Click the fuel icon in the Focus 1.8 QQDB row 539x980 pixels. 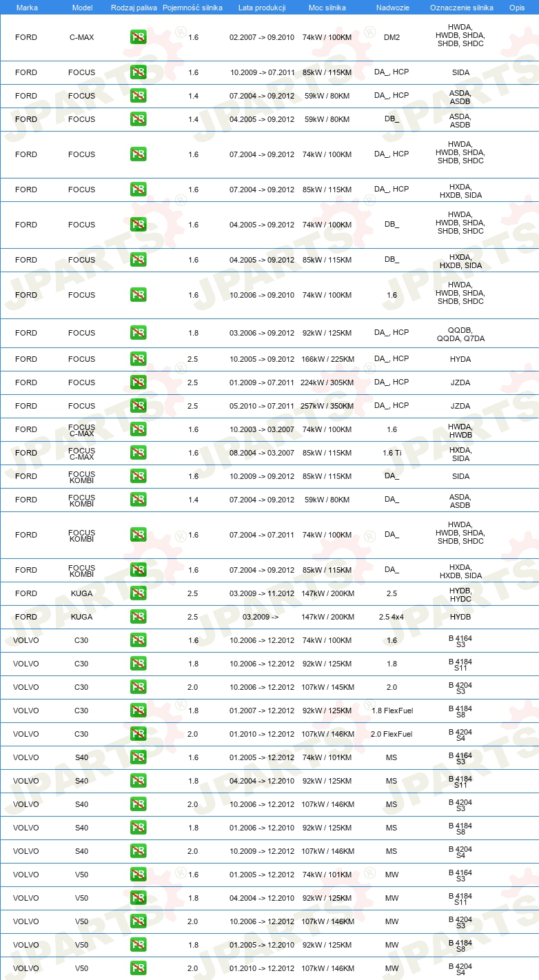click(x=138, y=333)
